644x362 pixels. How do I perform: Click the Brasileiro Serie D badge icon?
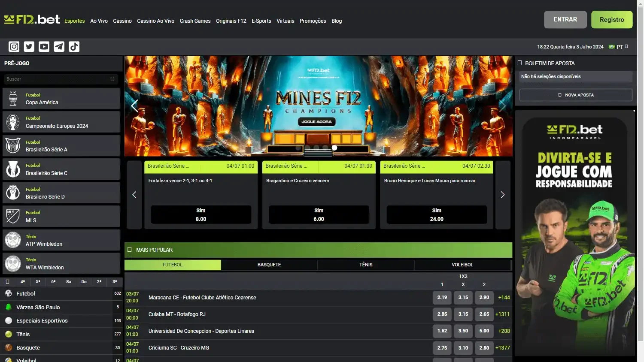[13, 193]
